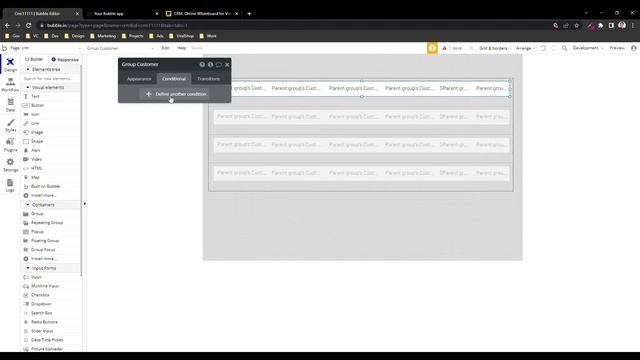
Task: Click the Search for new elements field
Action: 51,78
